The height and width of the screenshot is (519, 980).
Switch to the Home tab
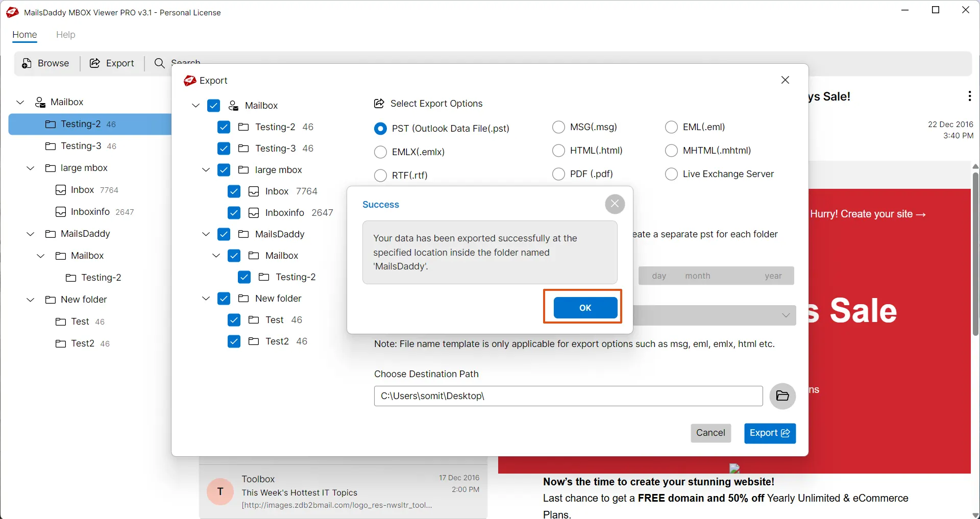(24, 35)
